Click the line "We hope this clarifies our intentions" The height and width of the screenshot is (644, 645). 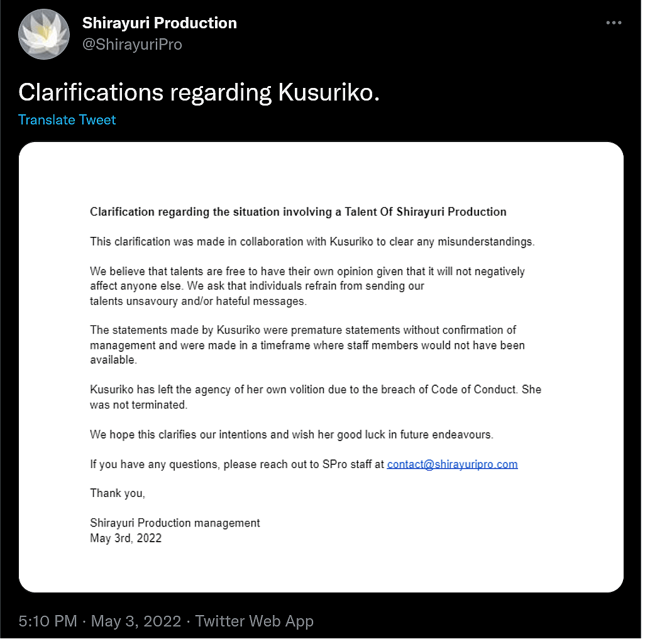click(x=292, y=434)
